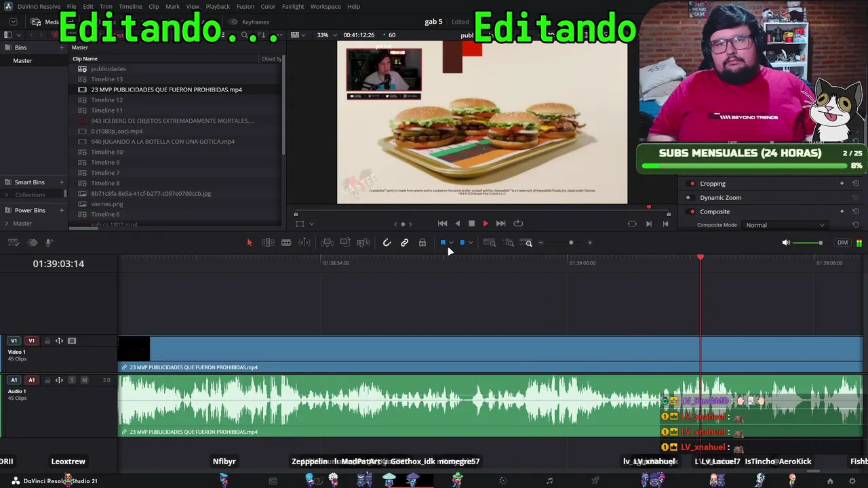Screen dimensions: 868x488
Task: Add a Smart Bin with plus icon
Action: coord(62,182)
